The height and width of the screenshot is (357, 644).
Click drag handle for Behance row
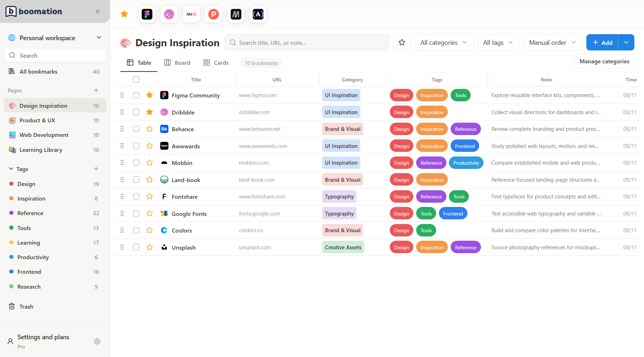pos(122,129)
